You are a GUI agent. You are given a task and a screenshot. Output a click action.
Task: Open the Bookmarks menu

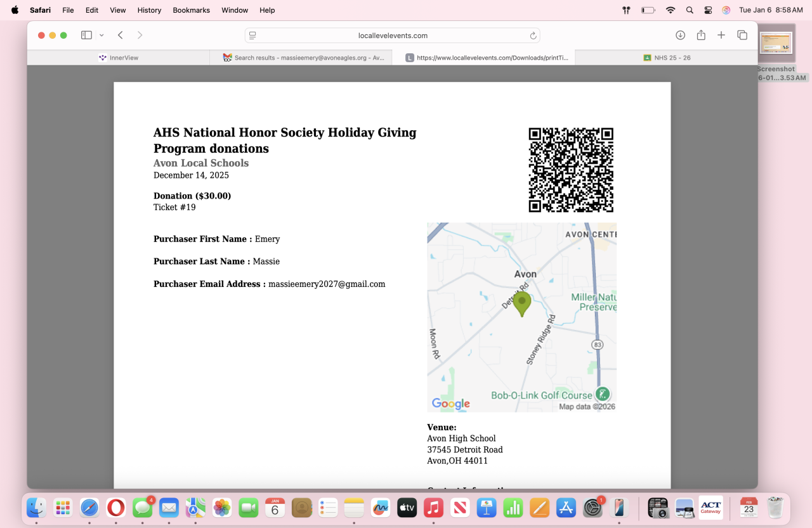(x=192, y=10)
